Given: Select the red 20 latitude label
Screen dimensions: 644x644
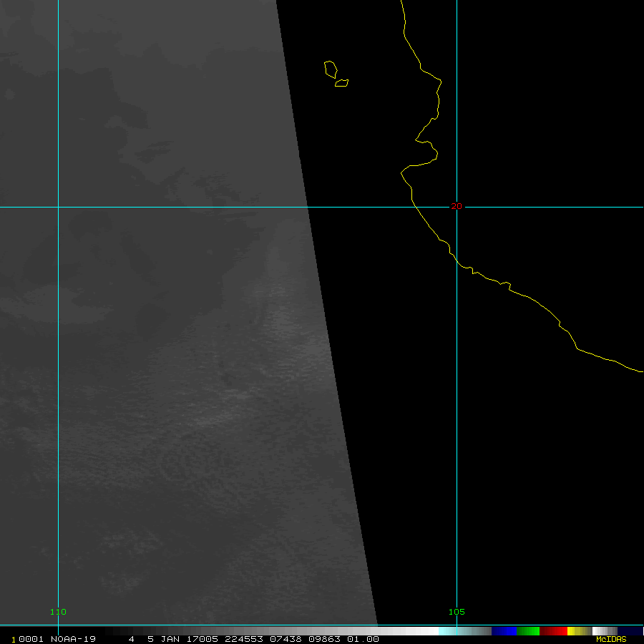Looking at the screenshot, I should [x=457, y=206].
